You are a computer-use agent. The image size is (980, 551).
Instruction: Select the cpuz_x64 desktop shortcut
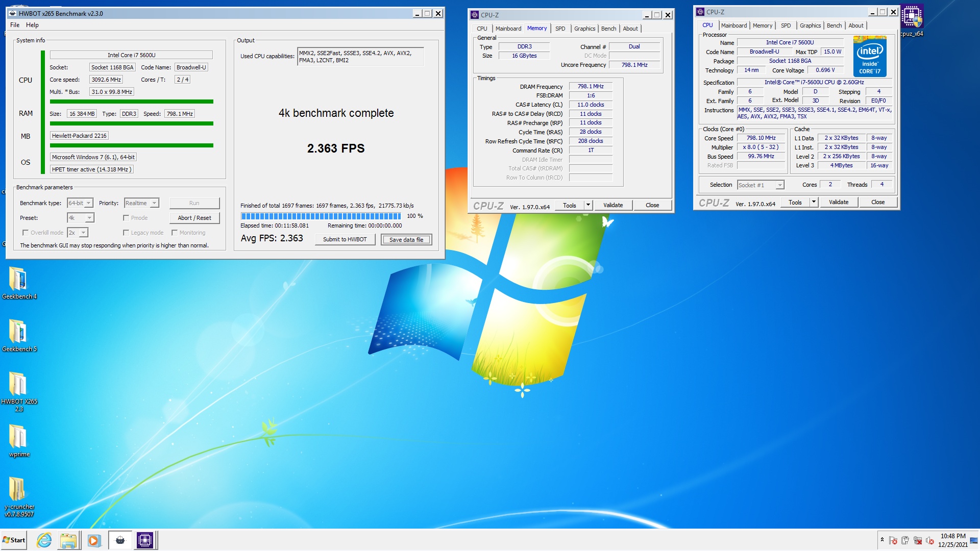point(912,20)
